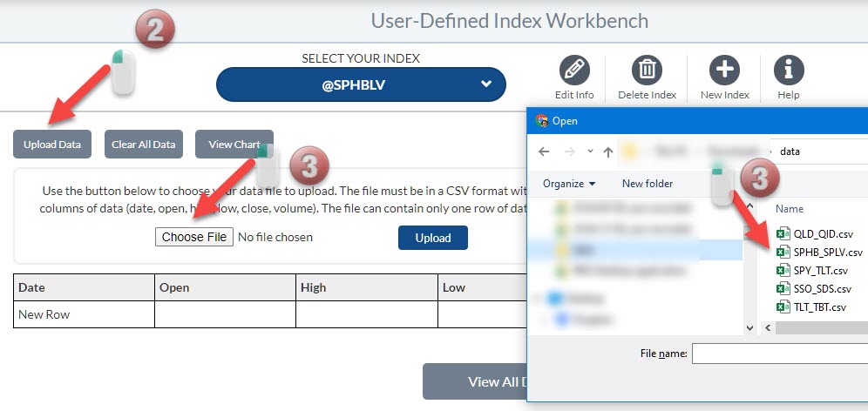The height and width of the screenshot is (411, 868).
Task: Pick the SPY_TLT.csv file
Action: [820, 270]
